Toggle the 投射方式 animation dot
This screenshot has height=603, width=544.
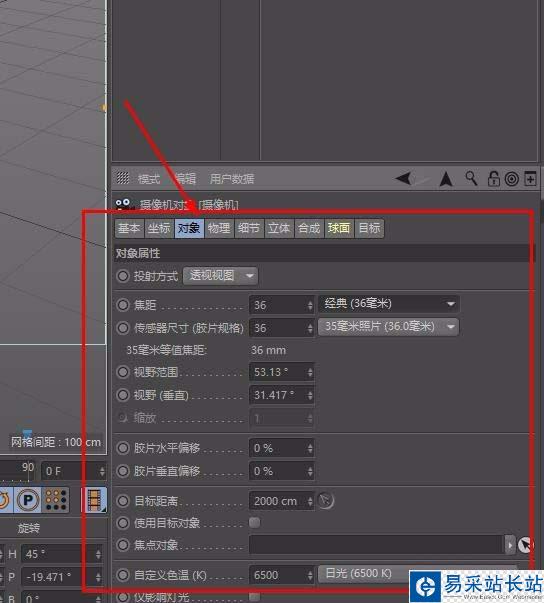(x=123, y=276)
